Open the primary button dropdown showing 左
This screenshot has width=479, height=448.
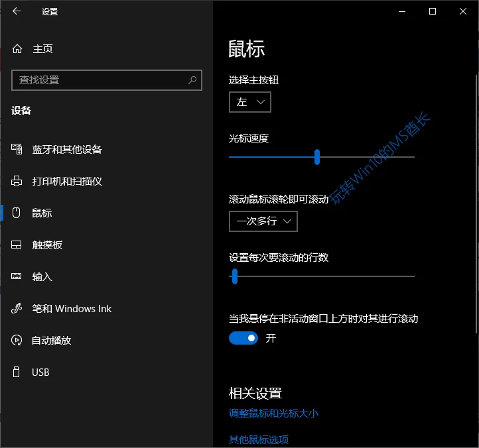pyautogui.click(x=250, y=102)
